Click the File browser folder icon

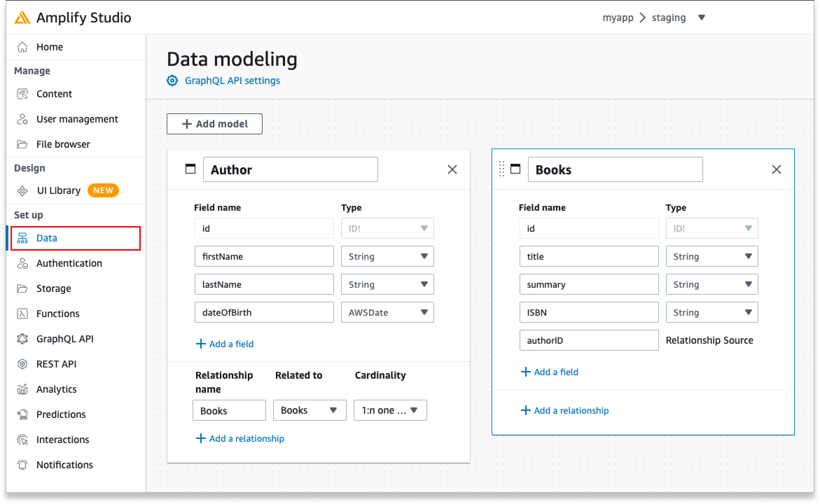tap(22, 144)
